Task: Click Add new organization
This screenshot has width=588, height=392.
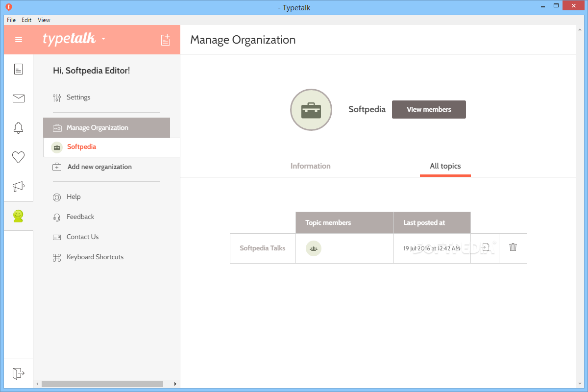Action: click(x=99, y=167)
